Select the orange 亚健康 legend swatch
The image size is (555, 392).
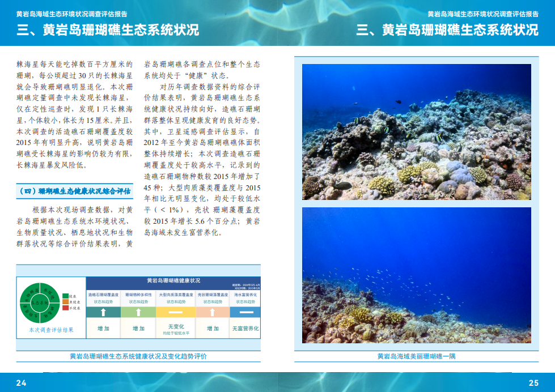[65, 302]
